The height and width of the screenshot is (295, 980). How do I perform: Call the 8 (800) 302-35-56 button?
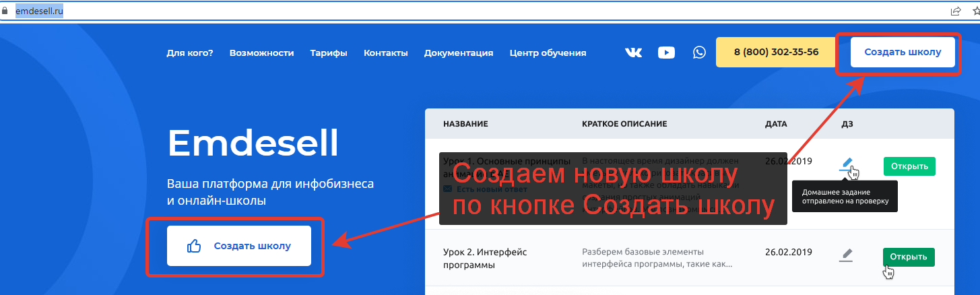pos(776,52)
